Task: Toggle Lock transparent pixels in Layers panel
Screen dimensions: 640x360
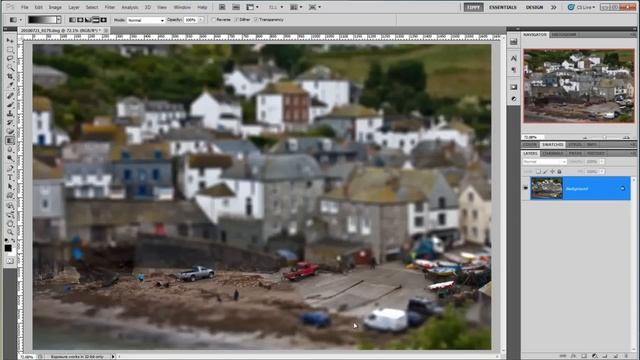Action: 538,171
